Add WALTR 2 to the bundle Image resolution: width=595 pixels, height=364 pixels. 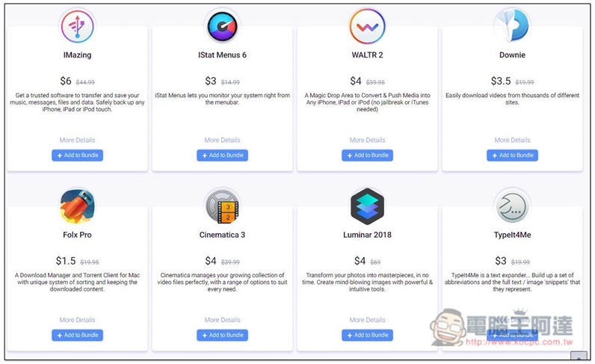[367, 155]
